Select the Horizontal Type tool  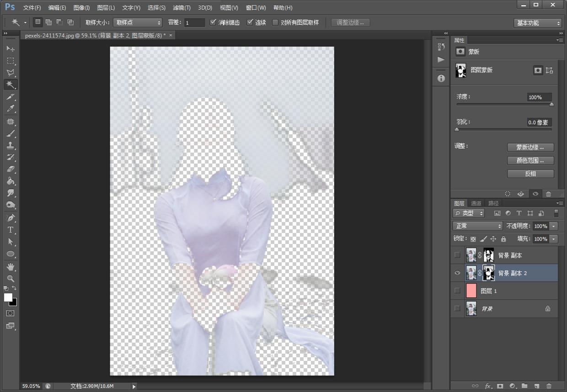click(11, 230)
